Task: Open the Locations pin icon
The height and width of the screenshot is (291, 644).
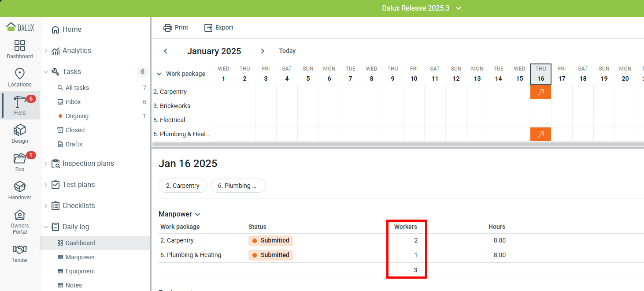Action: (x=20, y=74)
